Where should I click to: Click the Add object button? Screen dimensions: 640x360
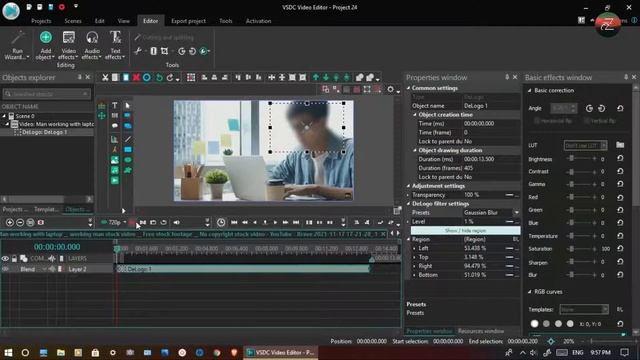click(x=45, y=45)
